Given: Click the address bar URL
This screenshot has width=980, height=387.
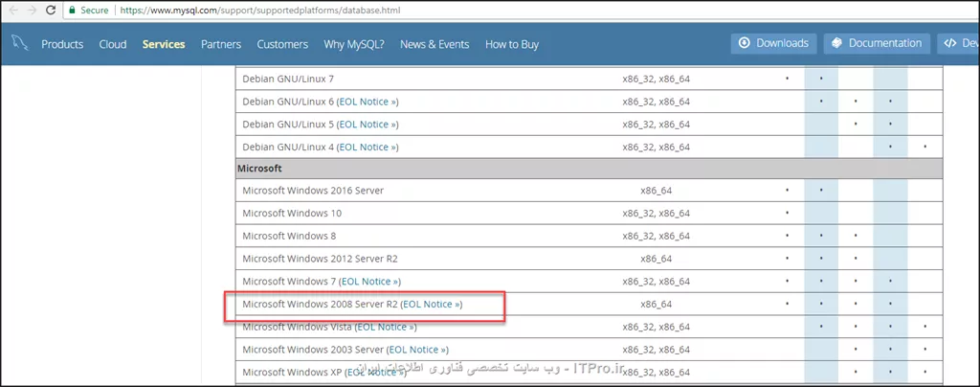Looking at the screenshot, I should 260,11.
